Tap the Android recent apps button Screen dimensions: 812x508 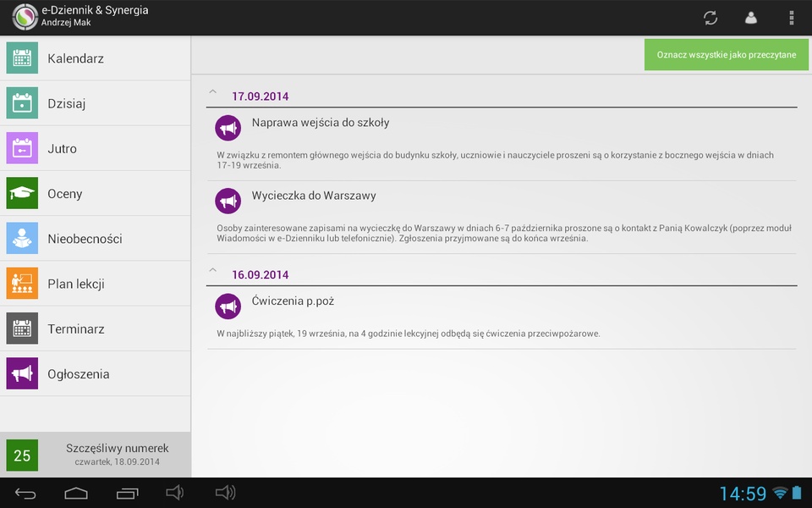[128, 493]
